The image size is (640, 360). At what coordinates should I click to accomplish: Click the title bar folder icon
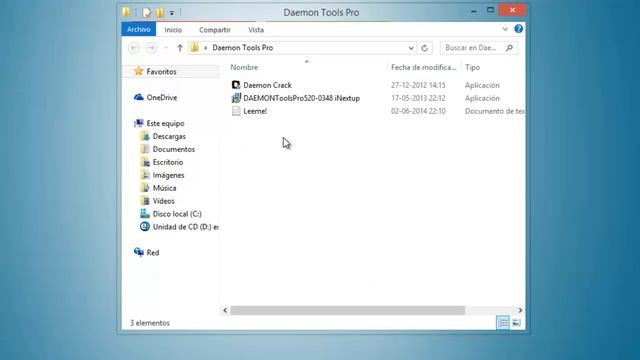point(127,12)
